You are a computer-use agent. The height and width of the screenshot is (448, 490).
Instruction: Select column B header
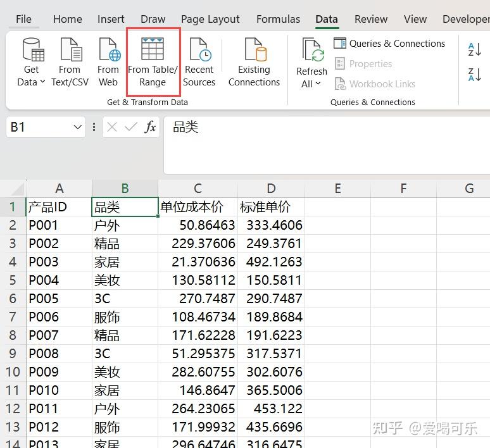(x=125, y=189)
